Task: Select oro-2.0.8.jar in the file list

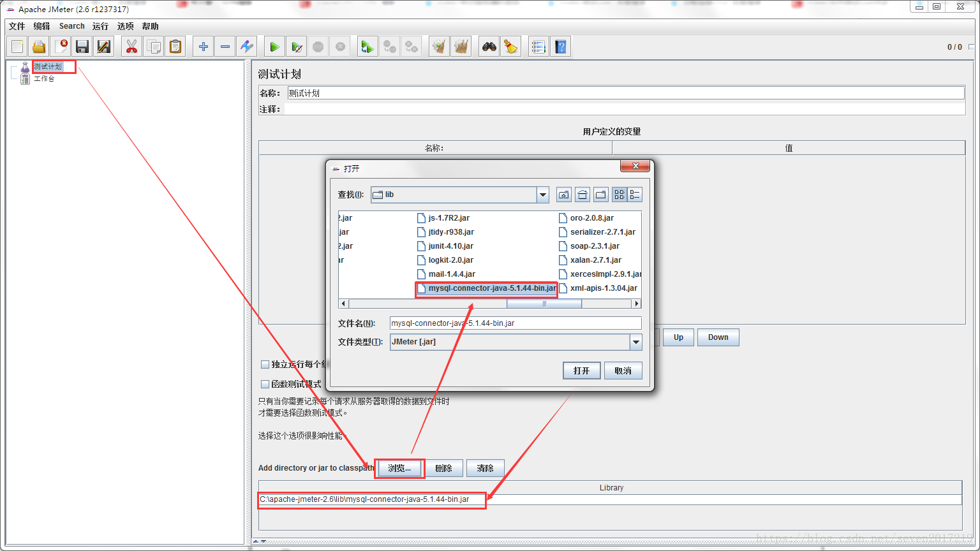Action: pyautogui.click(x=586, y=218)
